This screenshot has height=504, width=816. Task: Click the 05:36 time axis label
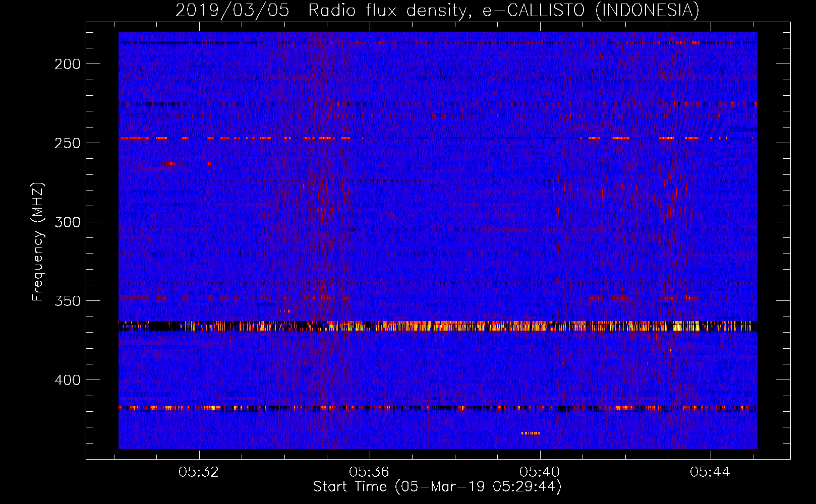(x=369, y=472)
